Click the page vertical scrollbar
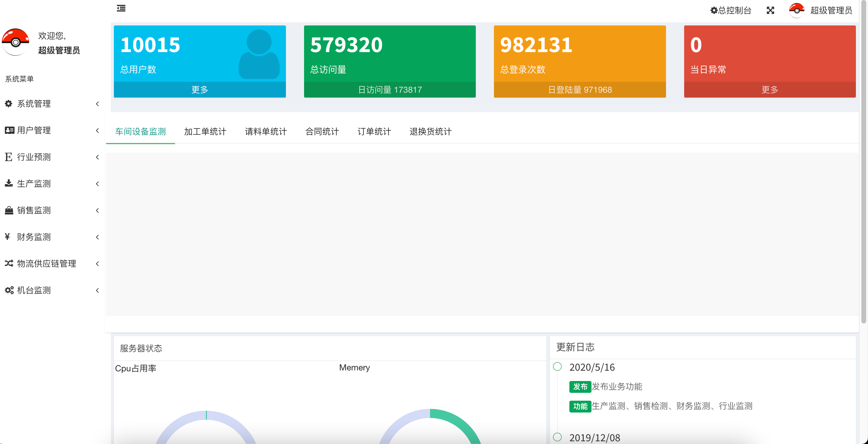The width and height of the screenshot is (868, 444). tap(864, 162)
